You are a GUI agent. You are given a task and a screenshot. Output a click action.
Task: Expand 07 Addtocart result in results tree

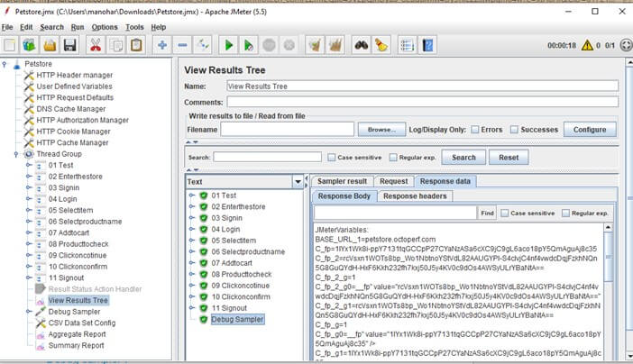point(192,263)
